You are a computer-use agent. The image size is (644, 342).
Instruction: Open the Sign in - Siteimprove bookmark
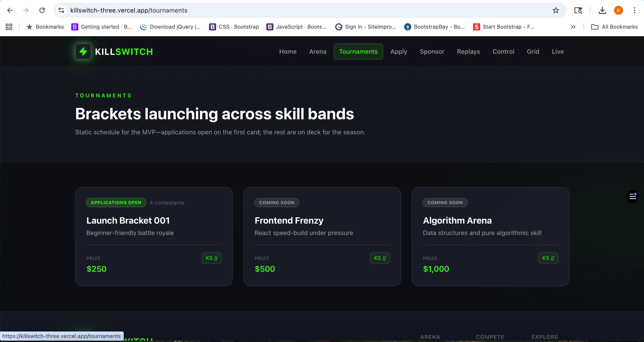point(365,27)
